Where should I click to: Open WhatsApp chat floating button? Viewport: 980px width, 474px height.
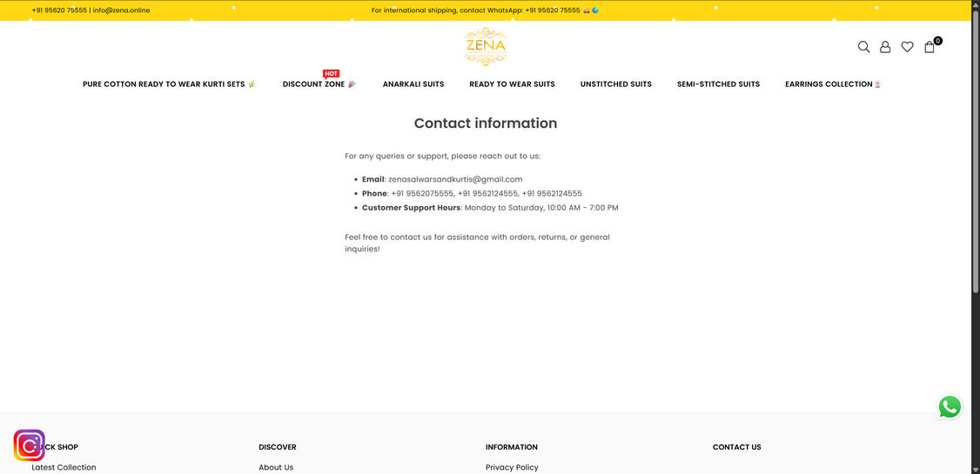(x=950, y=407)
